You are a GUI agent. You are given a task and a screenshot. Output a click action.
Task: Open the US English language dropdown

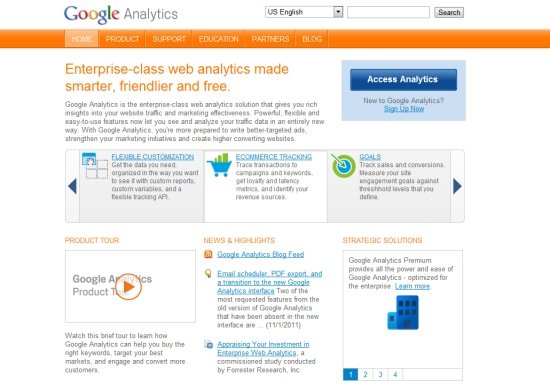tap(304, 12)
